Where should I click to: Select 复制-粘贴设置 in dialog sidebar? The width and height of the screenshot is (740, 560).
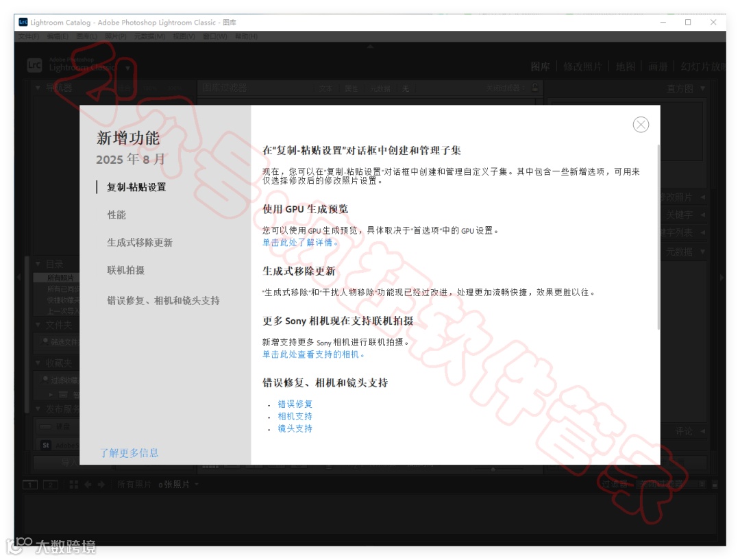point(136,187)
